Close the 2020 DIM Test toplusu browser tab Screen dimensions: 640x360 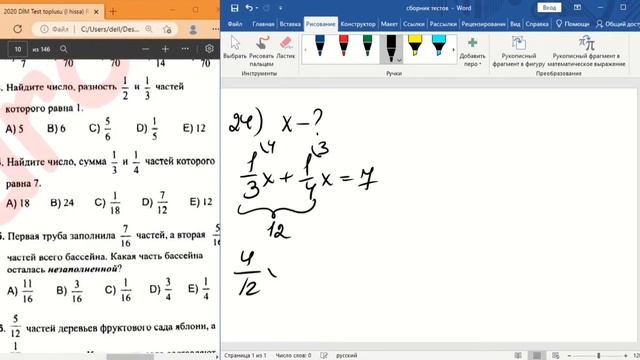coord(96,12)
